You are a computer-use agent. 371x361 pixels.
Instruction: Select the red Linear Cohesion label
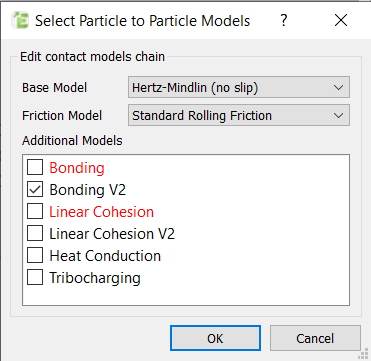pyautogui.click(x=101, y=212)
